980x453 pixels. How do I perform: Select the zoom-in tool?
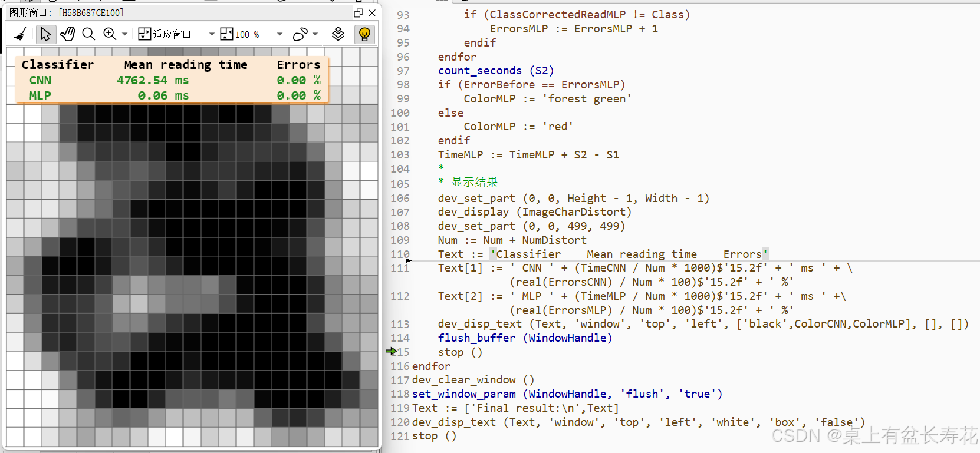point(110,34)
